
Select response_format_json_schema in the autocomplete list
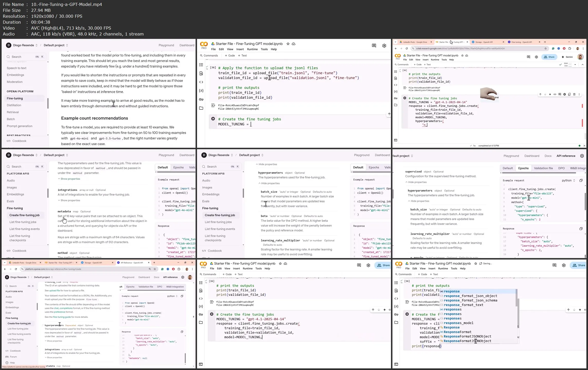pos(470,300)
